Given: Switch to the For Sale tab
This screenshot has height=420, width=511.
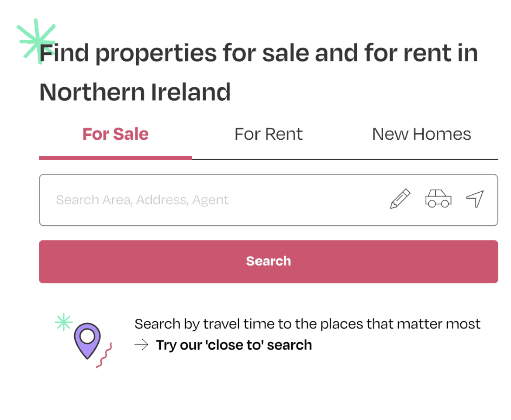Looking at the screenshot, I should (x=115, y=134).
